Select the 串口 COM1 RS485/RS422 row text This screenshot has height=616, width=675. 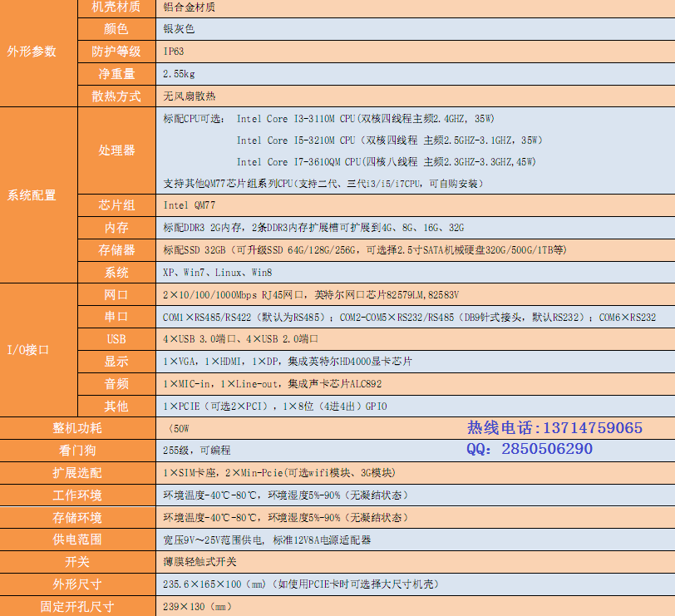point(409,318)
